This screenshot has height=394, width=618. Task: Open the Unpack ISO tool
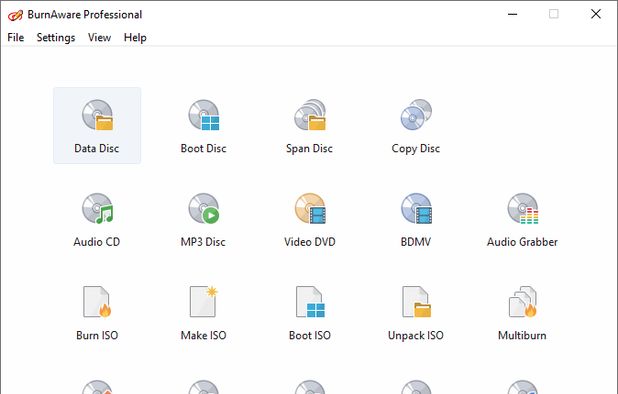pyautogui.click(x=416, y=313)
